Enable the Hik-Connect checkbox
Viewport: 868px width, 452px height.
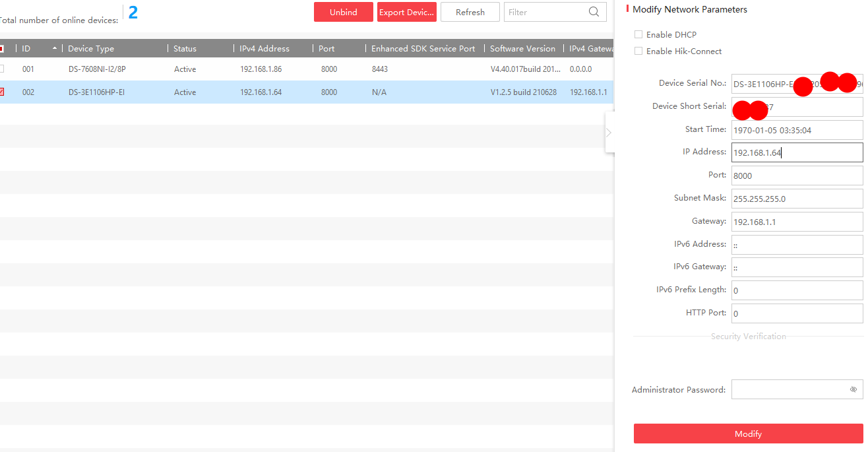pyautogui.click(x=638, y=51)
